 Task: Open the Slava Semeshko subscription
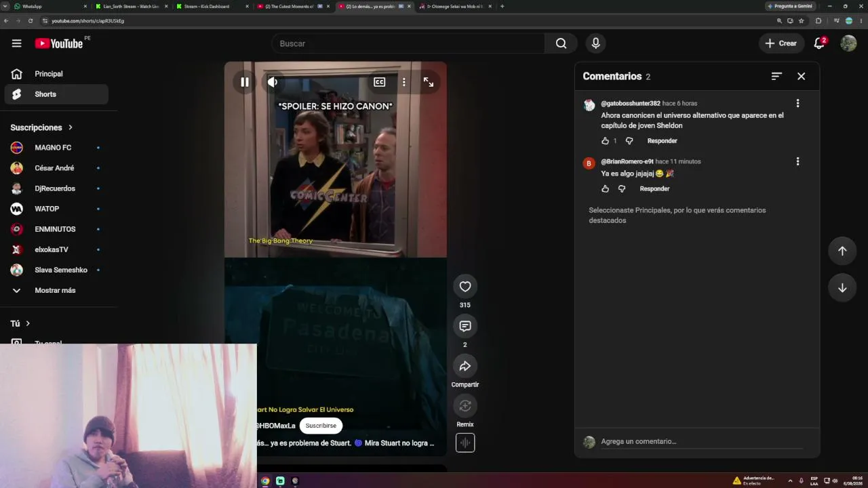tap(56, 270)
